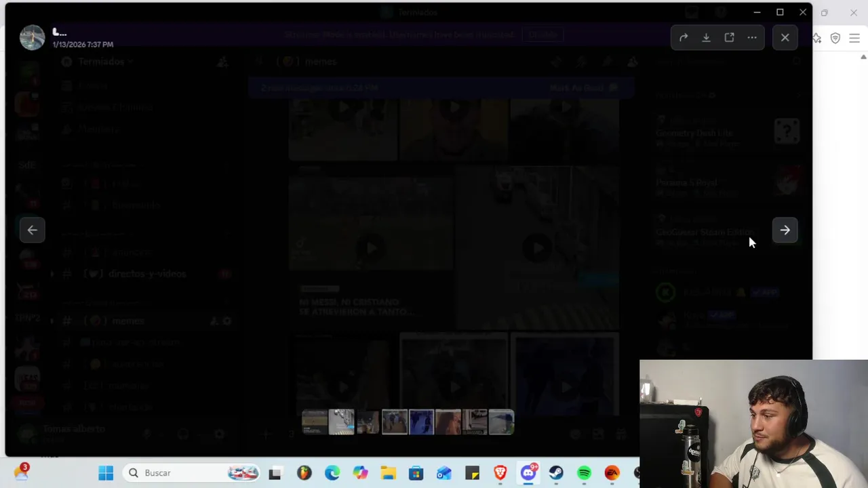This screenshot has width=868, height=488.
Task: Click the 1/13/2026 7:37 PM timestamp
Action: click(83, 44)
